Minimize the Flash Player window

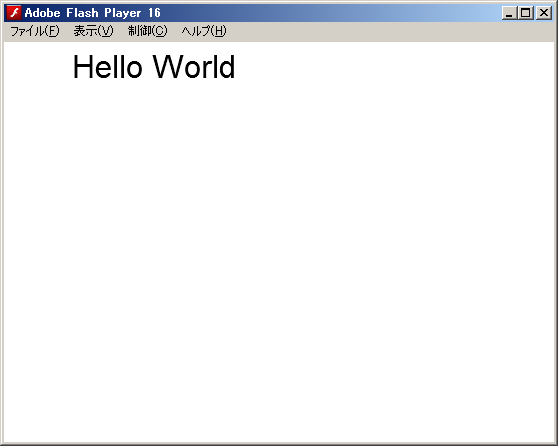509,13
